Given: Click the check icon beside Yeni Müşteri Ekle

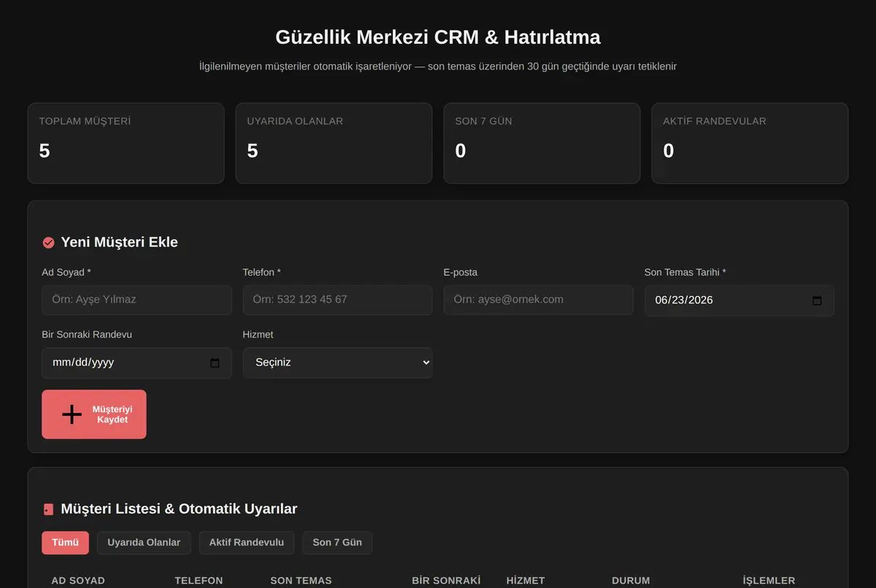Looking at the screenshot, I should [49, 243].
